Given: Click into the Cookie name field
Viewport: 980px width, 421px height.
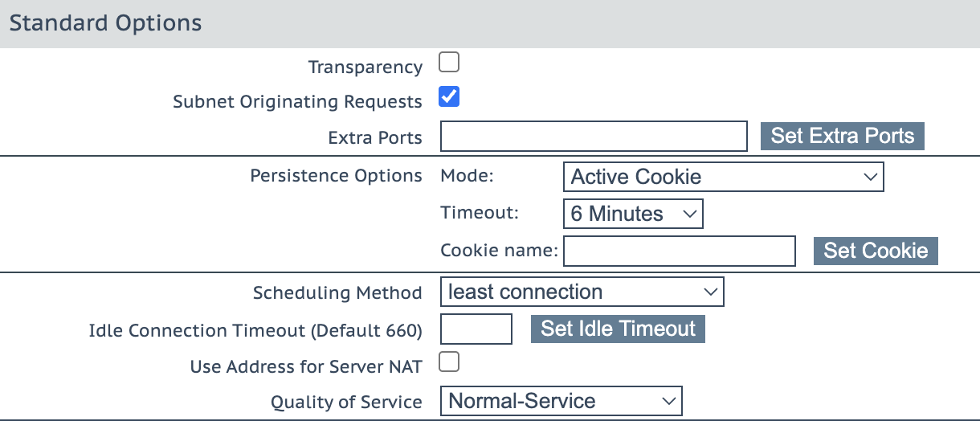Looking at the screenshot, I should [x=679, y=251].
